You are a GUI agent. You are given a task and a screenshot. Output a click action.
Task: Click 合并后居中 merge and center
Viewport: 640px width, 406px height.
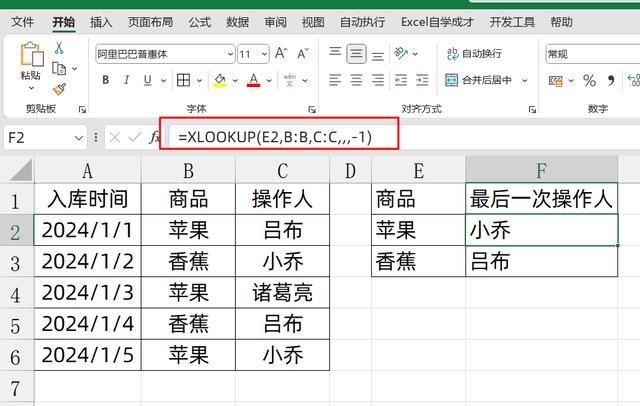[x=478, y=80]
